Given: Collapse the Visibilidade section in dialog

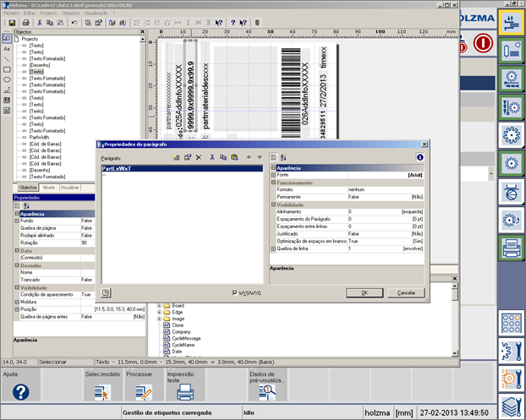Looking at the screenshot, I should [x=273, y=205].
